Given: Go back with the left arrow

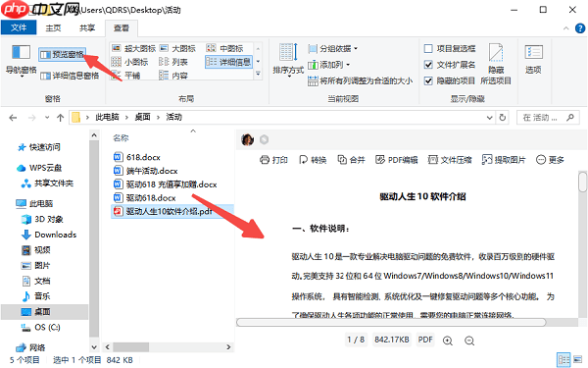Looking at the screenshot, I should (13, 118).
